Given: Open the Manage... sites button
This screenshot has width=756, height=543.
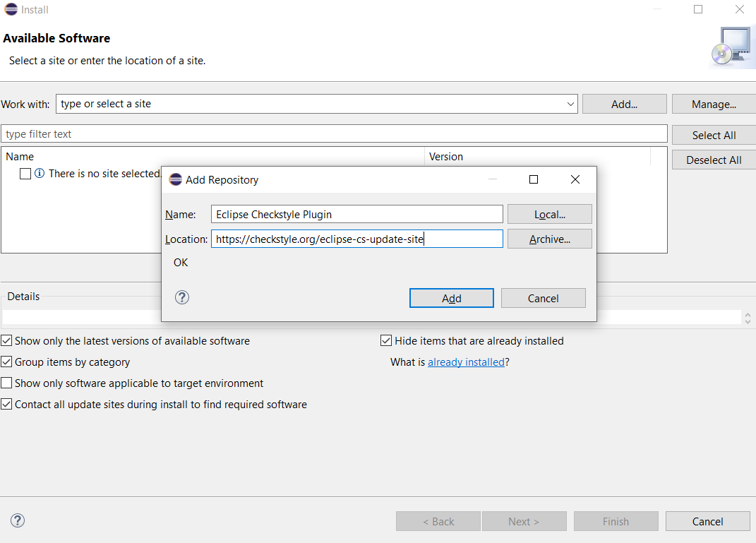Looking at the screenshot, I should coord(714,105).
